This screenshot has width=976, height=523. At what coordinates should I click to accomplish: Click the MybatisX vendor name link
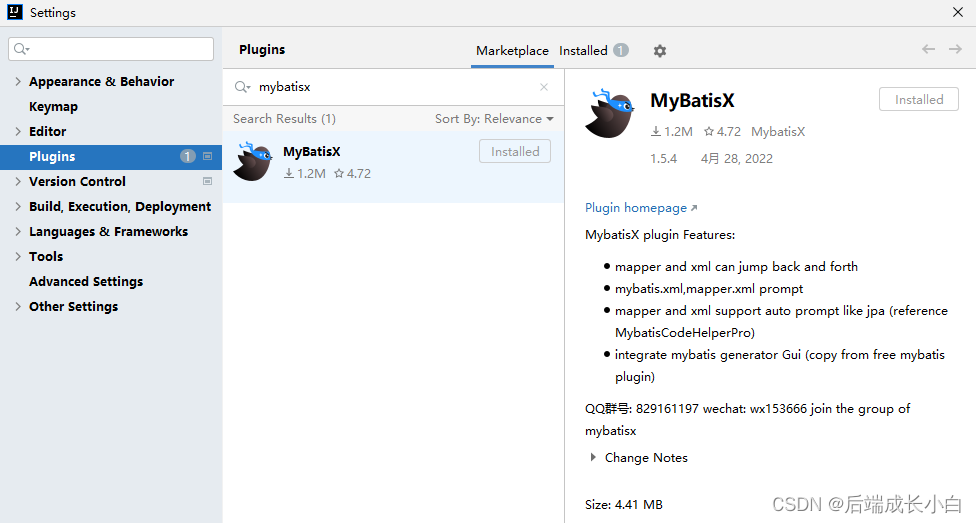[x=778, y=132]
